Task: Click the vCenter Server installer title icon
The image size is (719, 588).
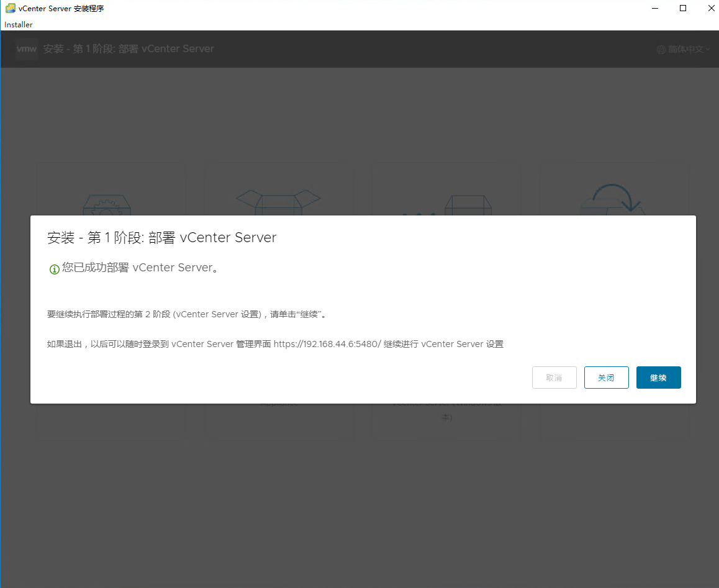Action: coord(10,8)
